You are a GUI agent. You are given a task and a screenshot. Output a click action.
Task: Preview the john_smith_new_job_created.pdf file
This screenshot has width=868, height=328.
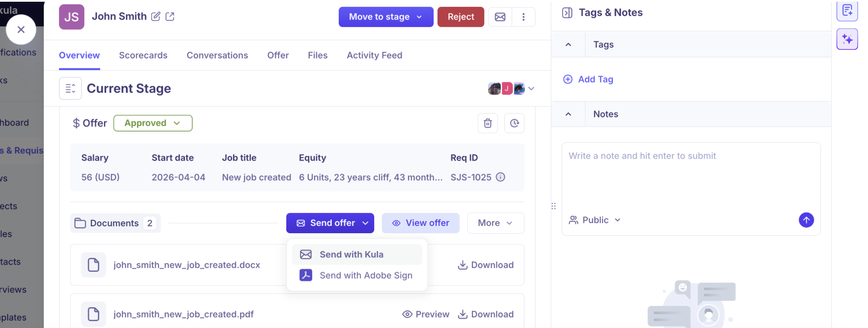(426, 315)
